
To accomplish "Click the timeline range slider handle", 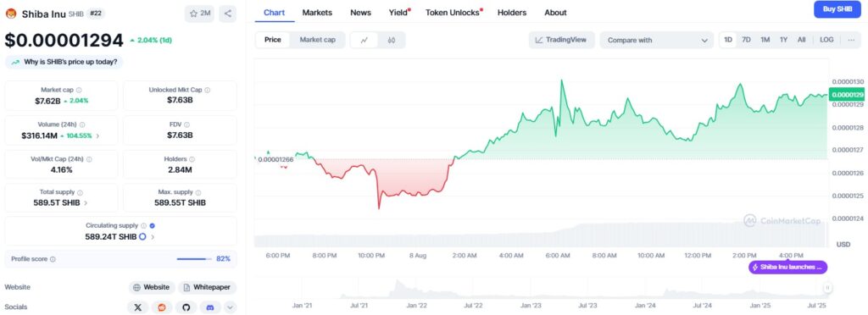I will click(x=827, y=287).
